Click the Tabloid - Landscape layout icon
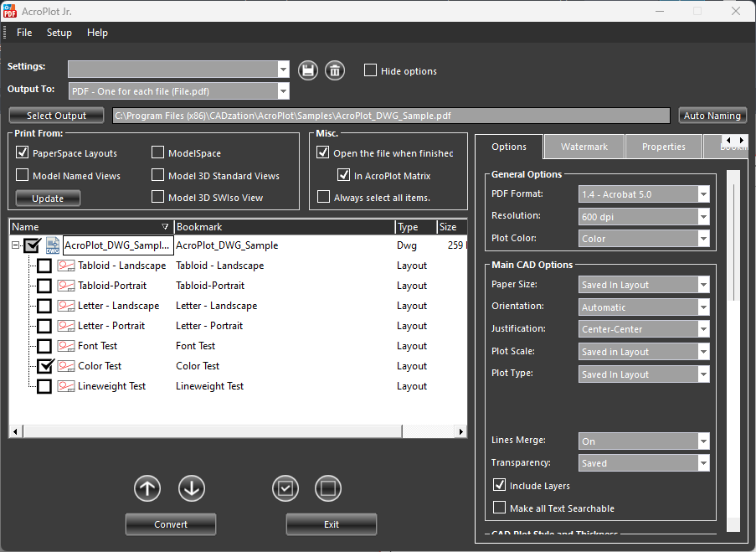This screenshot has height=552, width=756. (66, 266)
